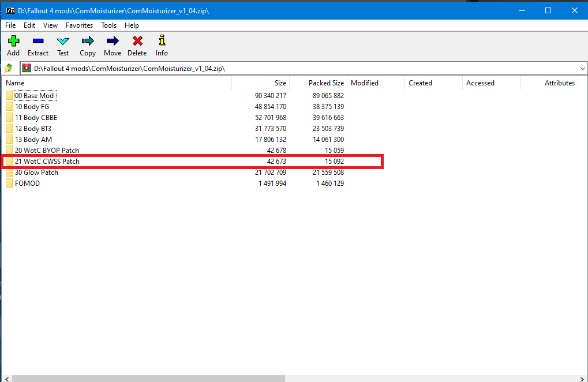This screenshot has width=588, height=382.
Task: Click the green Add toolbar icon
Action: pos(13,41)
